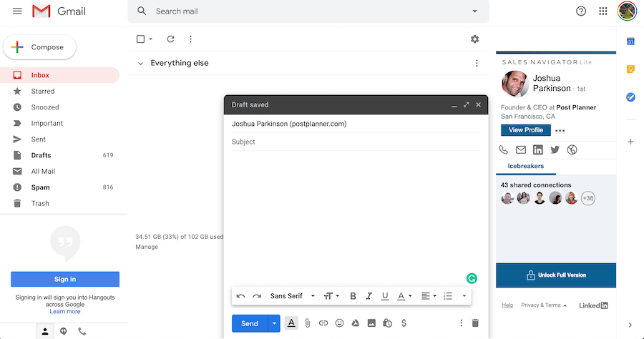Viewport: 644px width, 339px height.
Task: Insert an emoji
Action: click(339, 323)
